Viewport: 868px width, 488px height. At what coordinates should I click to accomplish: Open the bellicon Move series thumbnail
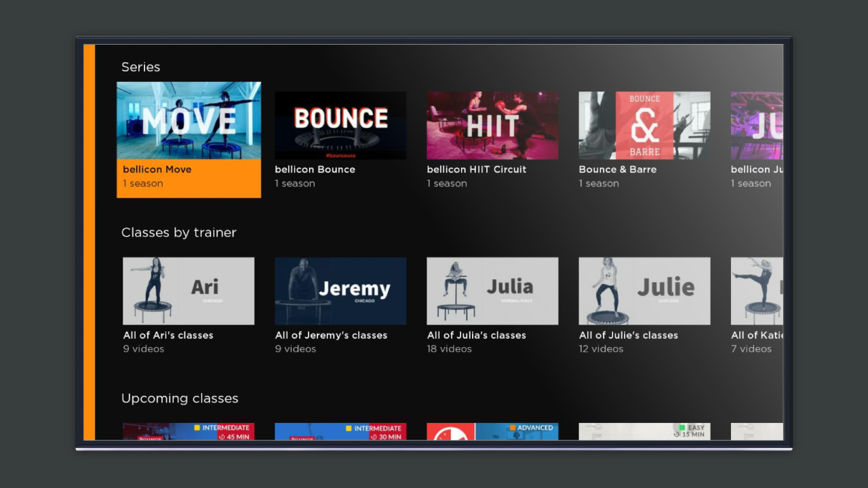coord(189,121)
